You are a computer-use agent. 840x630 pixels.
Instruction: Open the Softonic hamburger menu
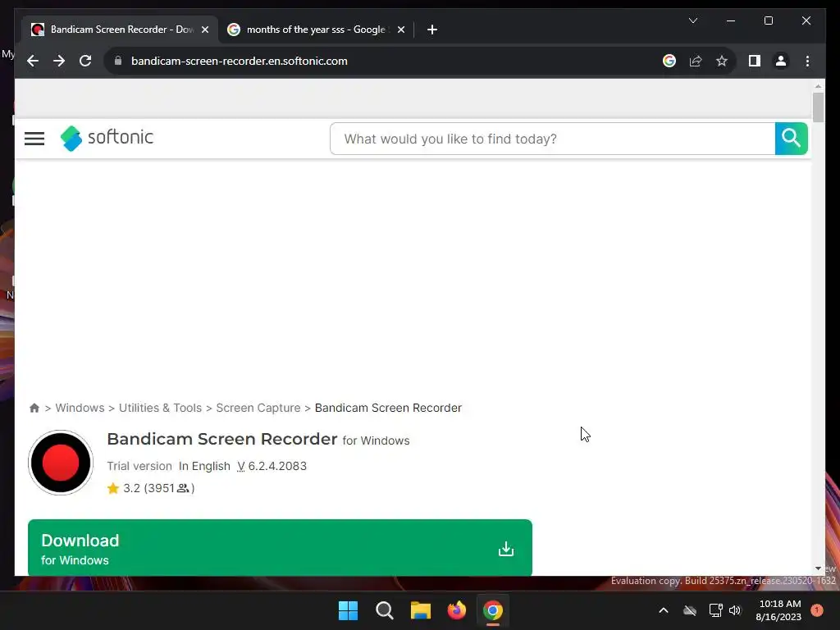(34, 139)
